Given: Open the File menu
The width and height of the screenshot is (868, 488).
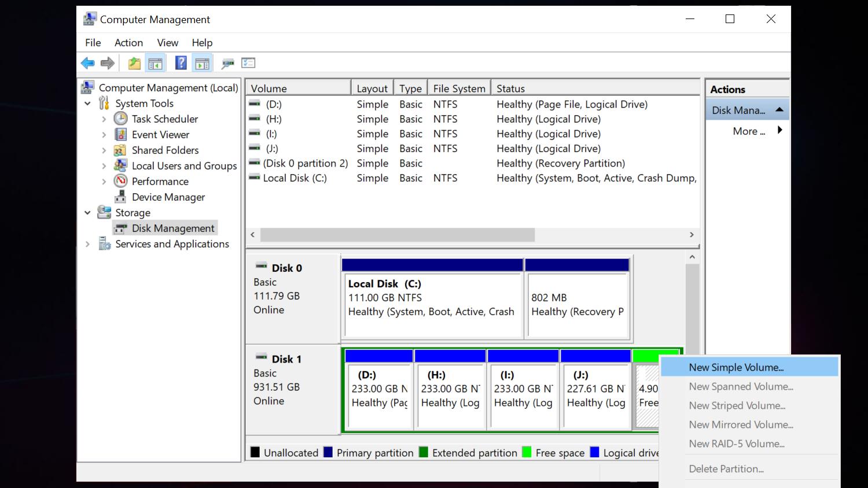Looking at the screenshot, I should pos(93,42).
